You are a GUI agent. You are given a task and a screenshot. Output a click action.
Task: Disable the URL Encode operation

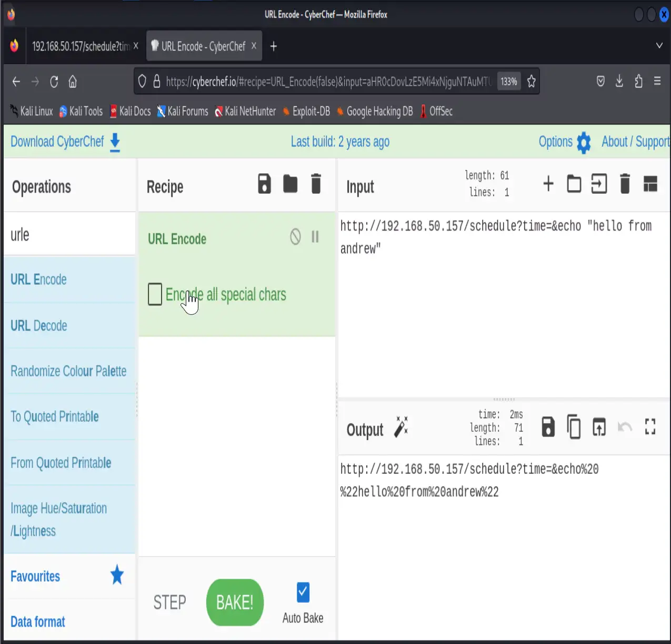294,237
